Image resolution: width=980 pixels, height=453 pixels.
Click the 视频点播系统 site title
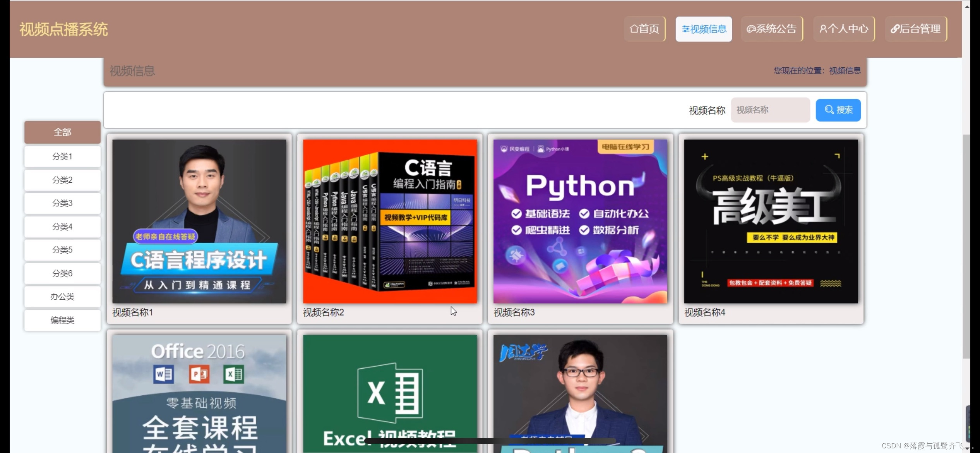[x=64, y=29]
